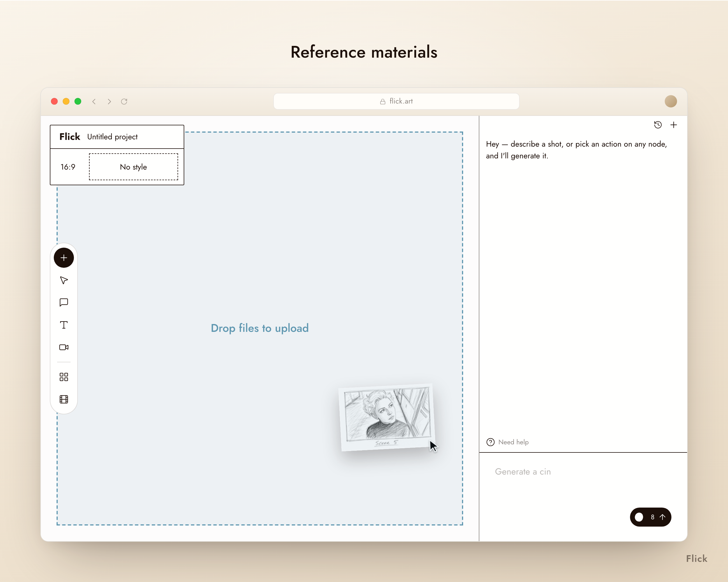Maximize the window with green button
Screen dimensions: 728x582
78,101
